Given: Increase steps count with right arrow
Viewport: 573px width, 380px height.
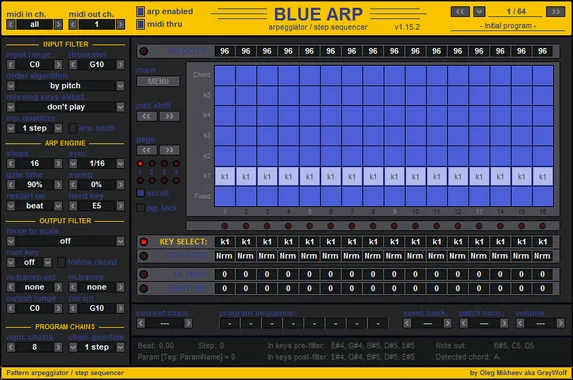Looking at the screenshot, I should tap(58, 163).
